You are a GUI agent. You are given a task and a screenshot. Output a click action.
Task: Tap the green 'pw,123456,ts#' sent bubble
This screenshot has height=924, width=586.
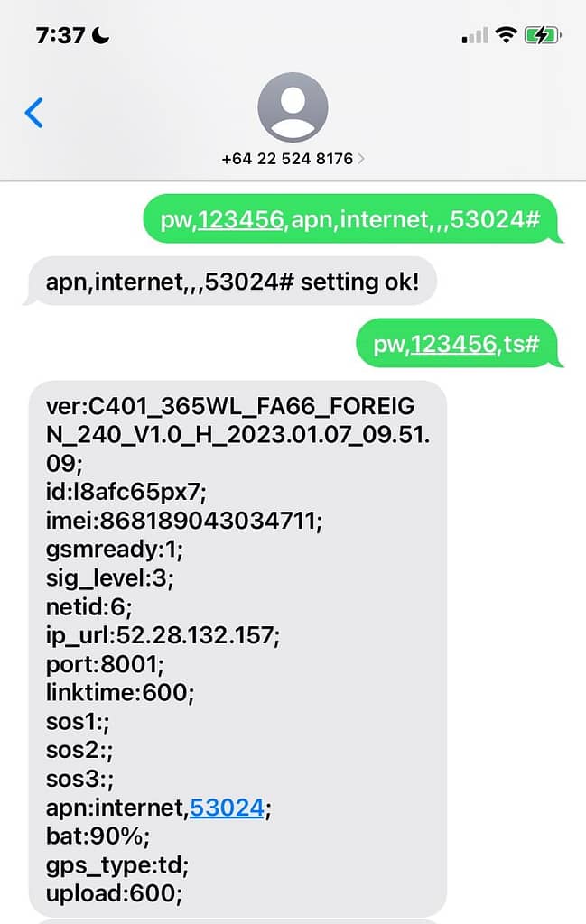pos(460,343)
